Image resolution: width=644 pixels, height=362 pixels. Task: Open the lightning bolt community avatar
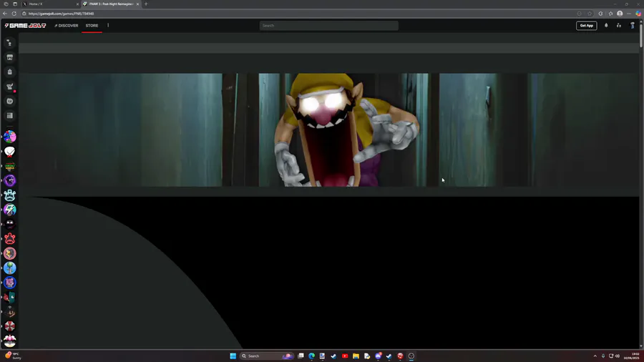coord(10,210)
